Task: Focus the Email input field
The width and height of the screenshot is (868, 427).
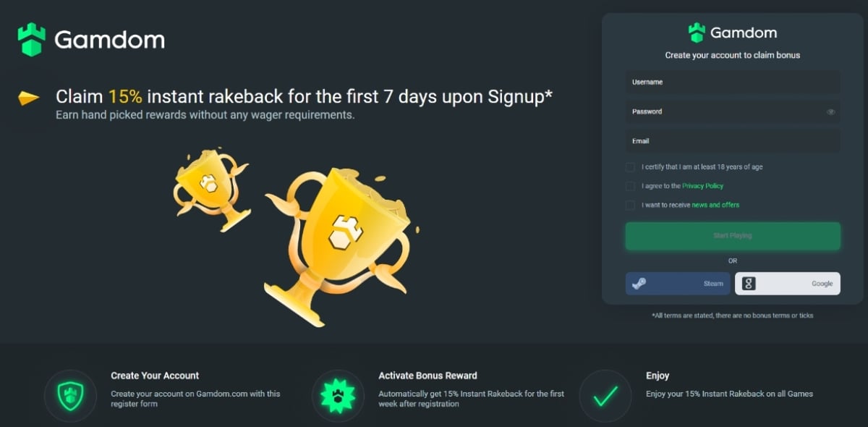Action: pos(733,141)
